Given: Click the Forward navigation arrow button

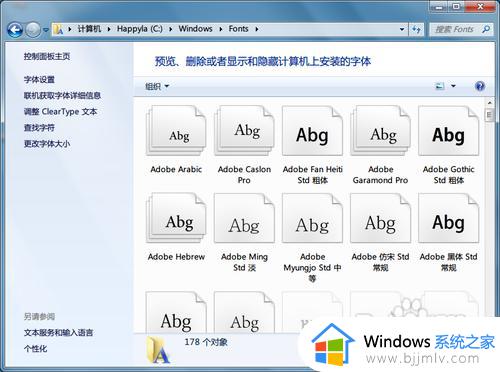Looking at the screenshot, I should 33,30.
